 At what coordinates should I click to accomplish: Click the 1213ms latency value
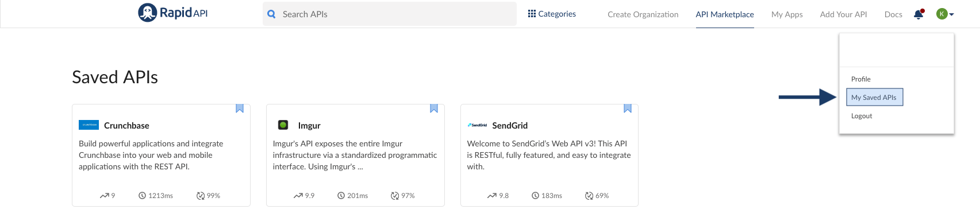(x=160, y=196)
